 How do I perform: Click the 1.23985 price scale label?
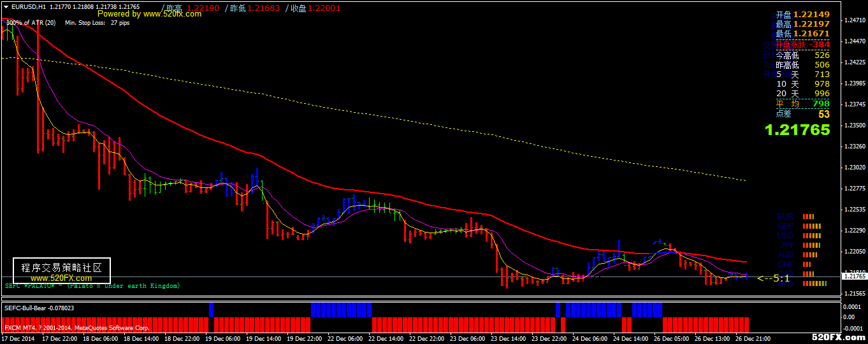coord(854,83)
